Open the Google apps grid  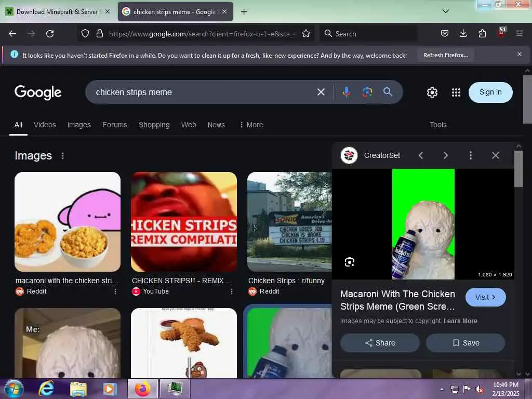pyautogui.click(x=456, y=92)
